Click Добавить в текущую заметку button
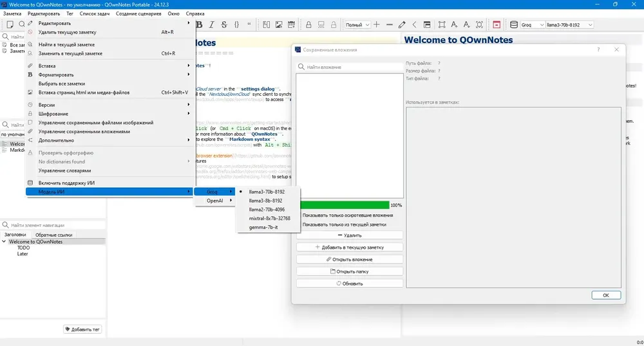 click(350, 247)
